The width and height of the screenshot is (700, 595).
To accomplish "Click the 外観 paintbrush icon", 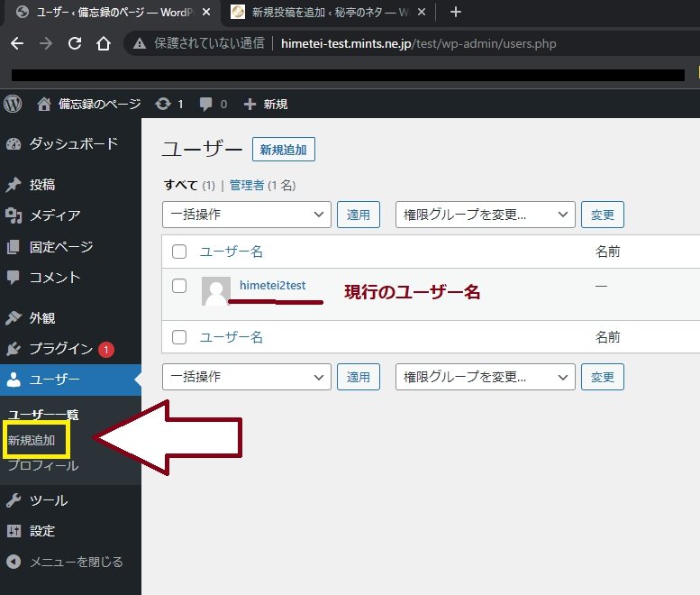I will point(14,318).
